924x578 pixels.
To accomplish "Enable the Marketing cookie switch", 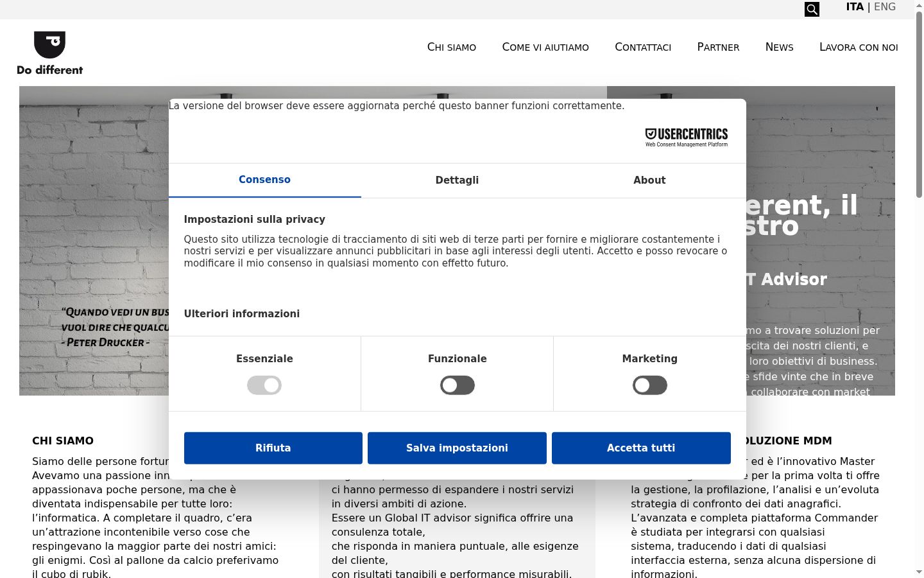I will (650, 385).
